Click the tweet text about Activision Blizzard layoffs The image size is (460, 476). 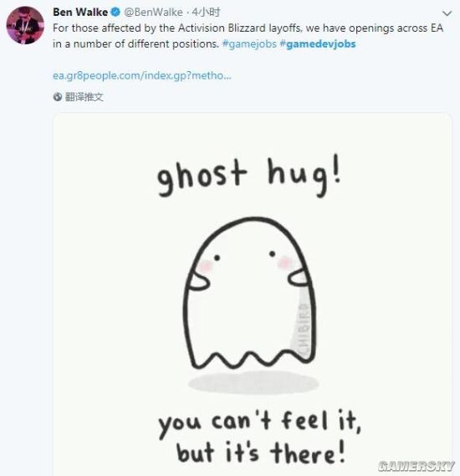248,36
